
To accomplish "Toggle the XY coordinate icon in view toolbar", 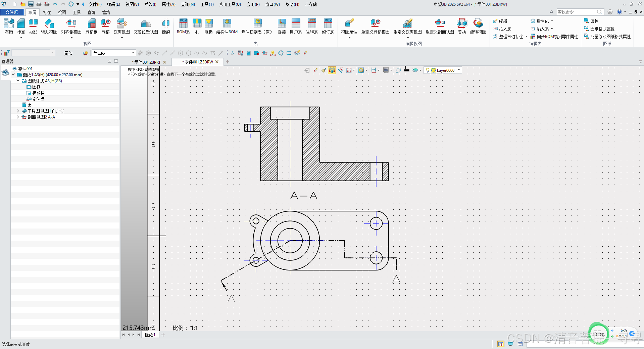I will point(341,70).
